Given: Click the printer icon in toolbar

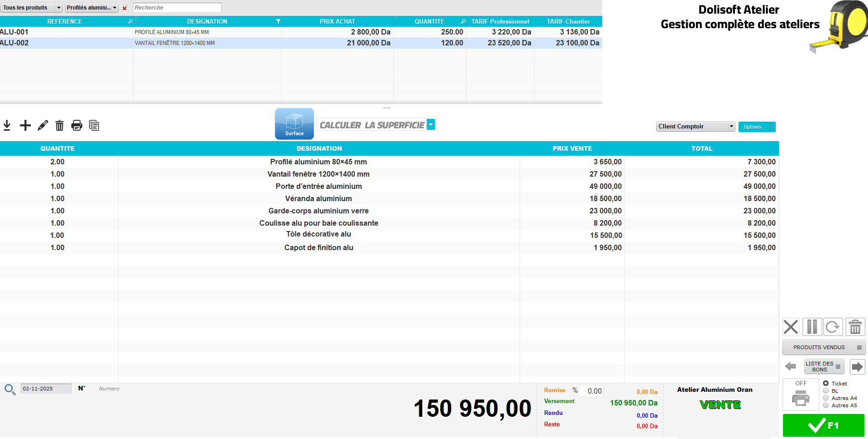Looking at the screenshot, I should 77,125.
